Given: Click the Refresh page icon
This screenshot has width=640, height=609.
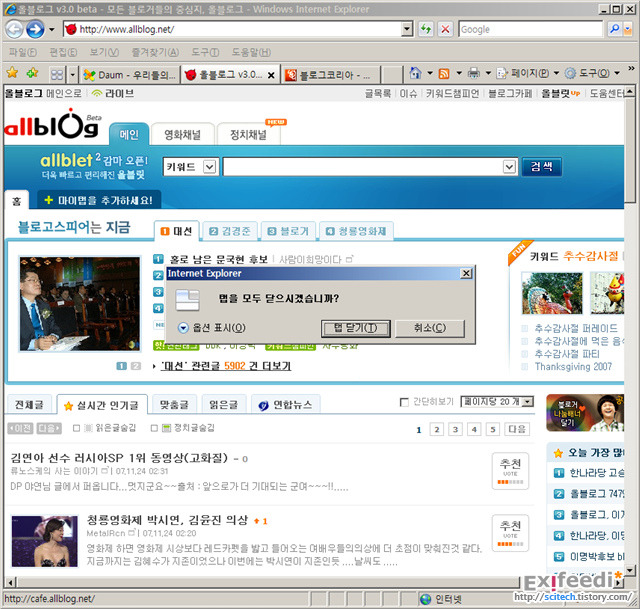Looking at the screenshot, I should tap(426, 29).
